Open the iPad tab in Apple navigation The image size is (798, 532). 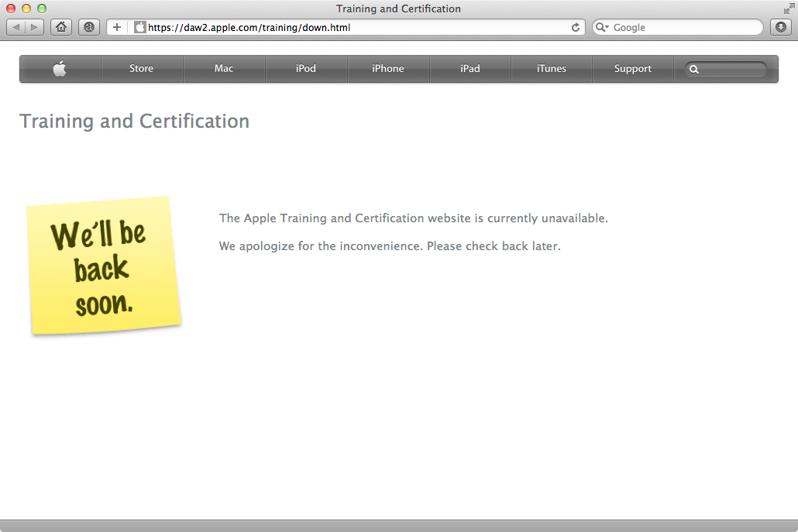click(x=470, y=69)
